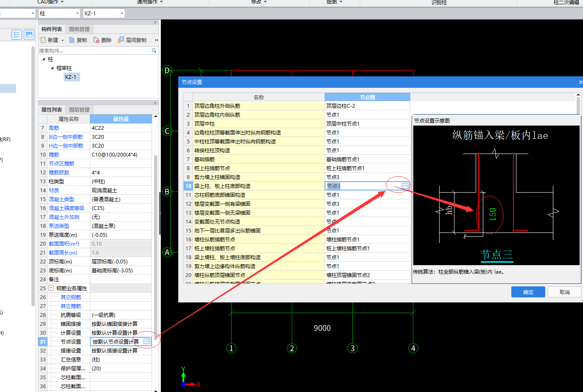Screen dimensions: 583x392
Task: Click grid axis bubble 4
Action: click(413, 348)
